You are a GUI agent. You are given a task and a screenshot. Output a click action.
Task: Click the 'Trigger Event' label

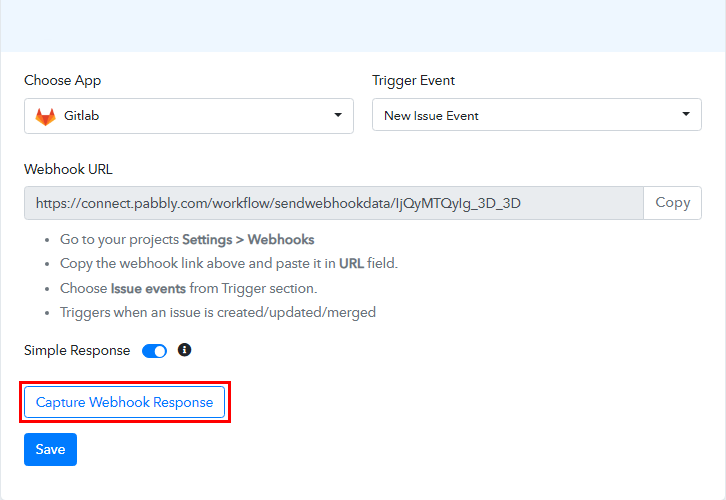click(x=413, y=81)
